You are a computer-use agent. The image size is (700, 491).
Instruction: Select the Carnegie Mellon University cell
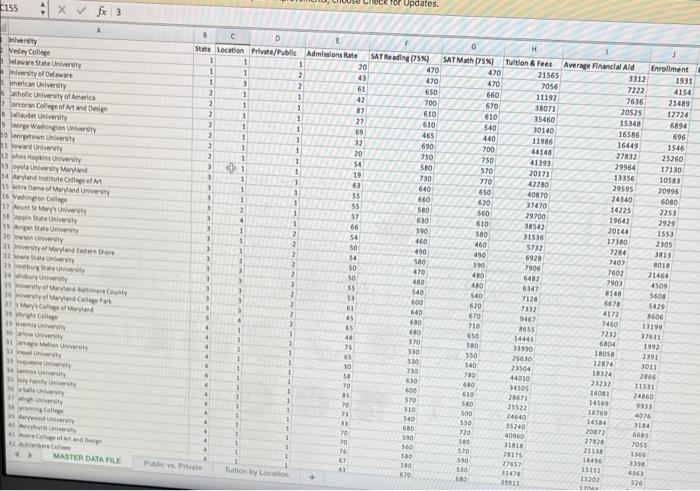coord(52,345)
